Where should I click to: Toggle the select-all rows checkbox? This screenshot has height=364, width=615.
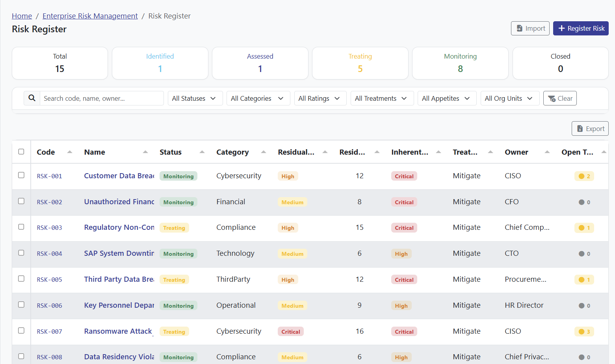21,152
